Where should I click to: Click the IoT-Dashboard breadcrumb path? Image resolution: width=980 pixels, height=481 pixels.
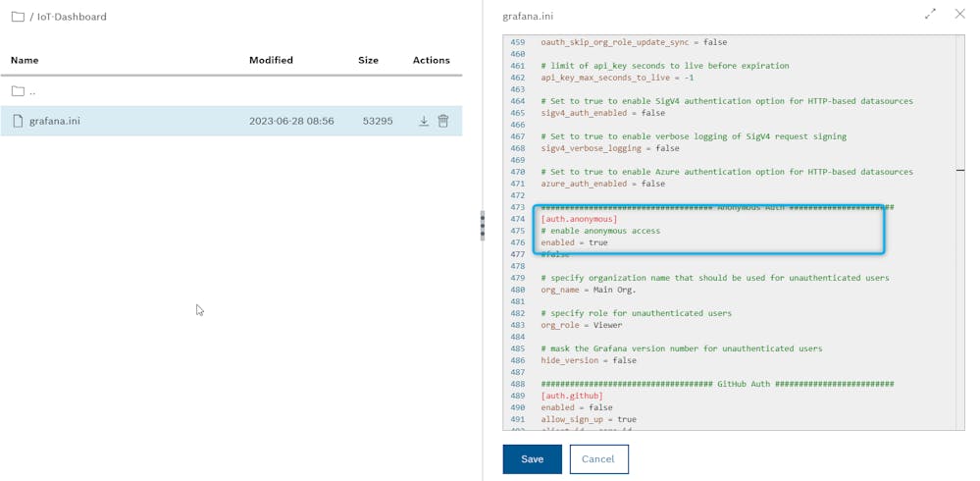[x=72, y=17]
